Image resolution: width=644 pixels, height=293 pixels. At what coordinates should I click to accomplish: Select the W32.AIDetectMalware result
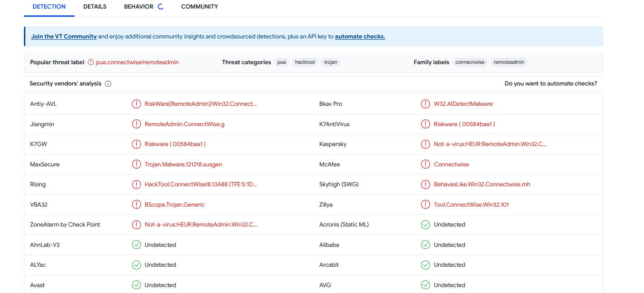tap(463, 104)
